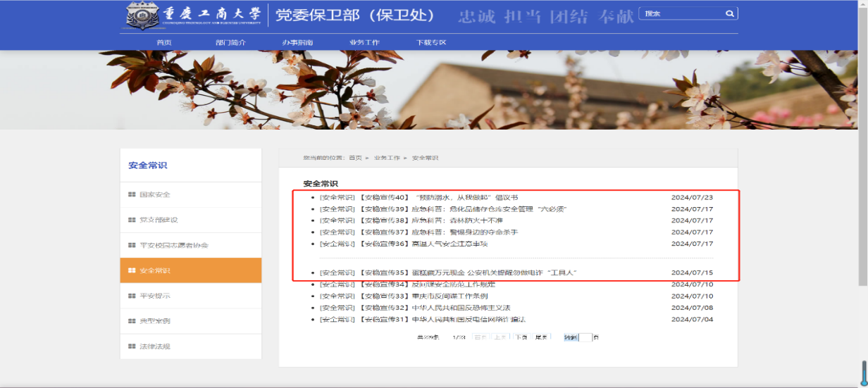Go to 首页 in the top navigation

163,42
